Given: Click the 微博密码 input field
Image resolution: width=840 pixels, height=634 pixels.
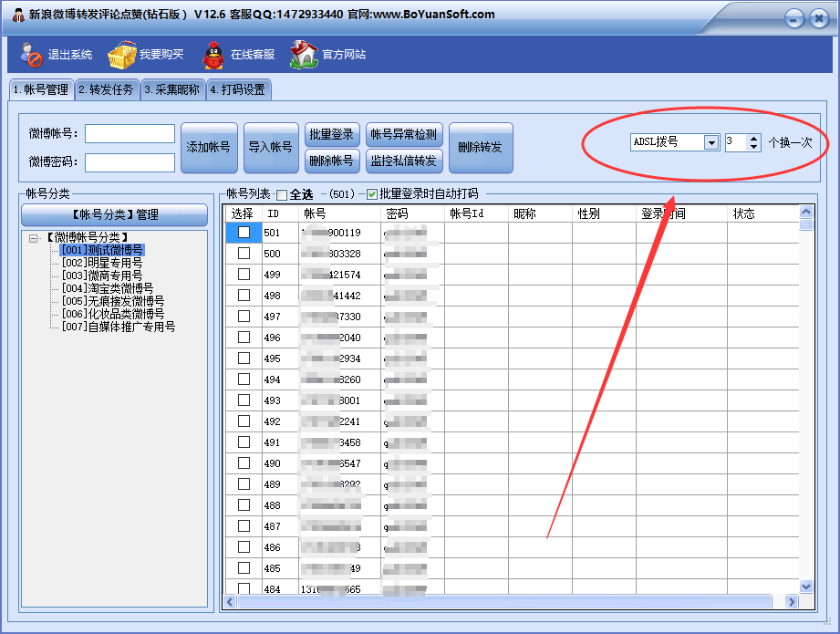Looking at the screenshot, I should click(130, 162).
